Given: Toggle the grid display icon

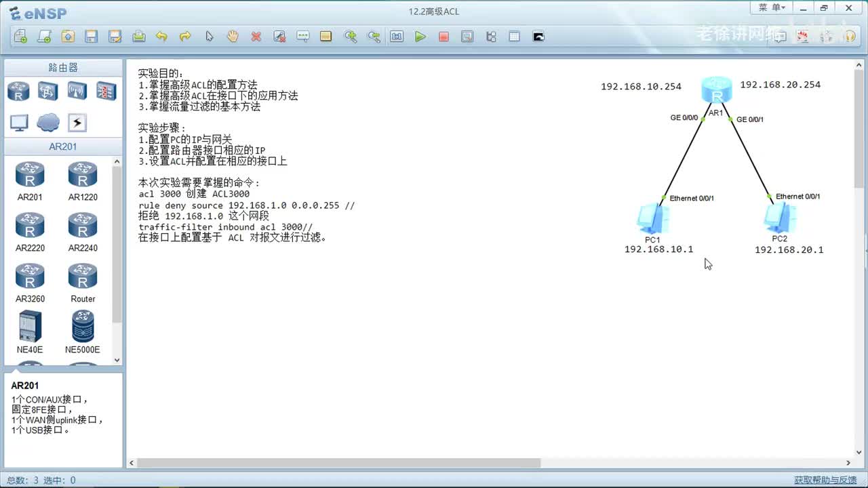Looking at the screenshot, I should pyautogui.click(x=515, y=37).
